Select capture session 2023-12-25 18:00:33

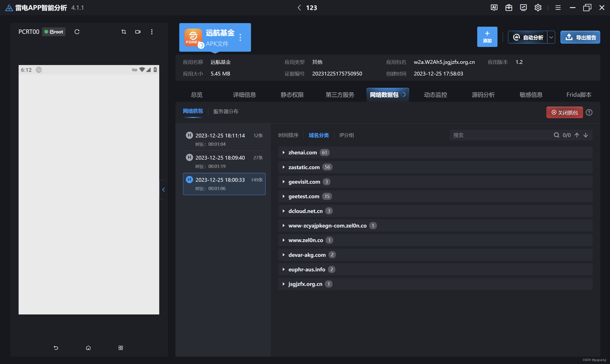click(224, 184)
